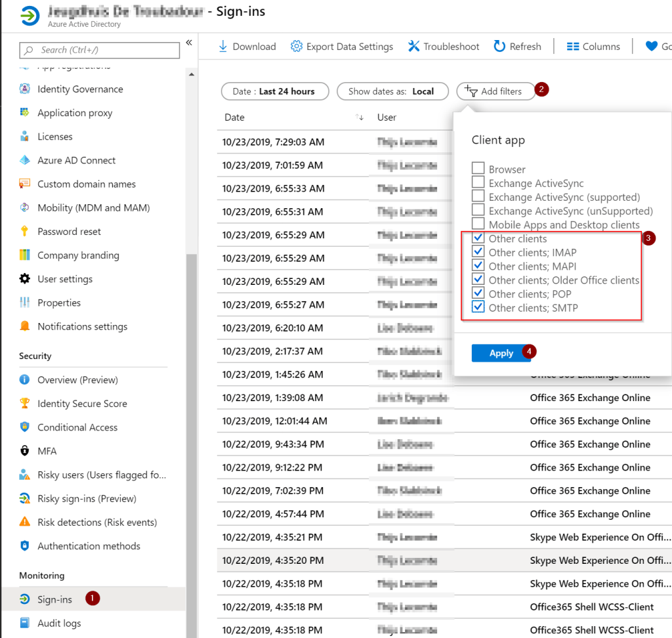Click the Columns grid icon
This screenshot has height=638, width=672.
tap(572, 47)
